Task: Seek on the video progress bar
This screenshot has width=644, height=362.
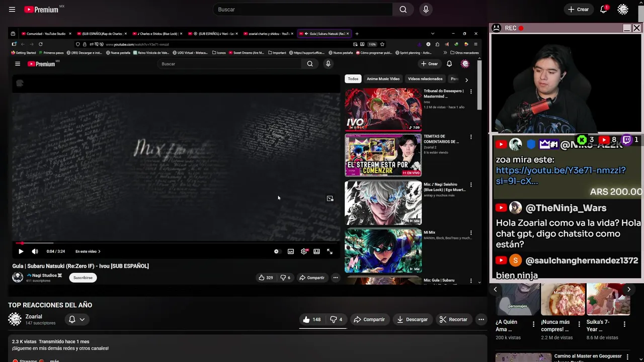Action: [176, 243]
